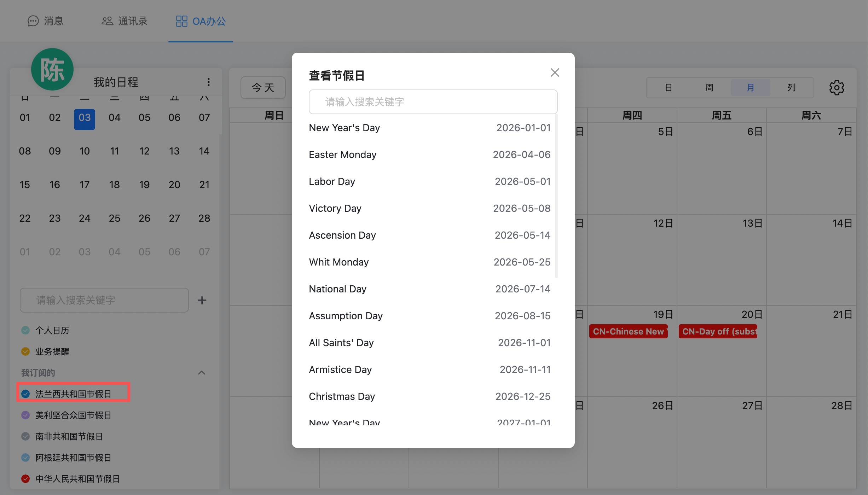
Task: Click the Messages chat bubble icon
Action: pyautogui.click(x=33, y=21)
